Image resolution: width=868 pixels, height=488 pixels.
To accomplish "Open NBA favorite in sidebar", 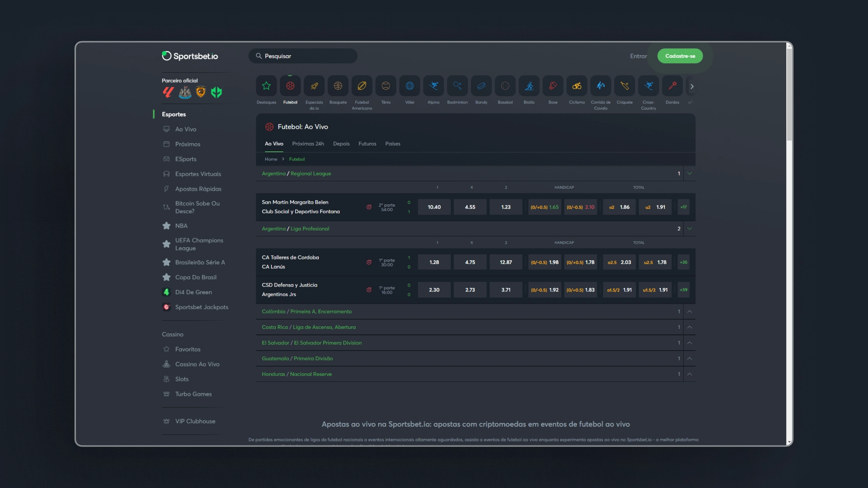I will tap(181, 226).
